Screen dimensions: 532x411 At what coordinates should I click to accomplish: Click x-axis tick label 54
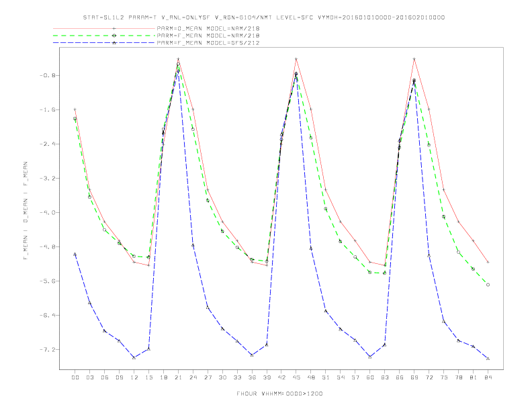click(x=341, y=377)
